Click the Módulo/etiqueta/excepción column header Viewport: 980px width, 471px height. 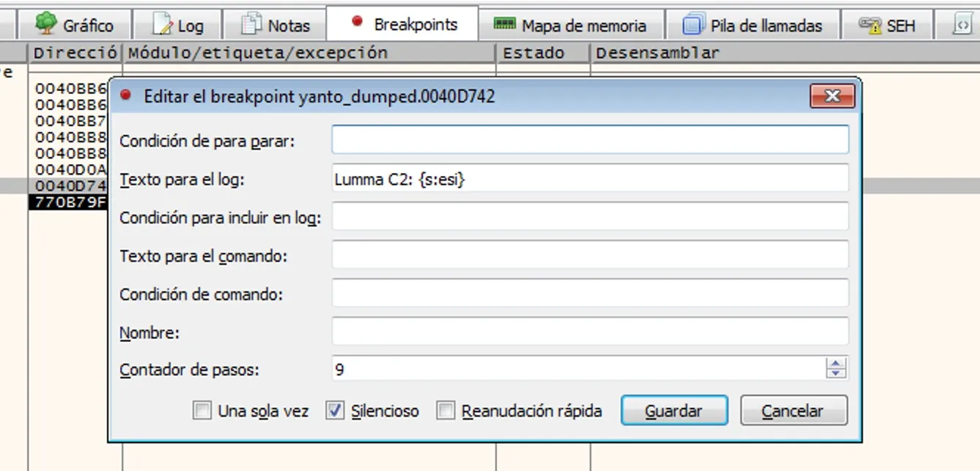(x=309, y=53)
